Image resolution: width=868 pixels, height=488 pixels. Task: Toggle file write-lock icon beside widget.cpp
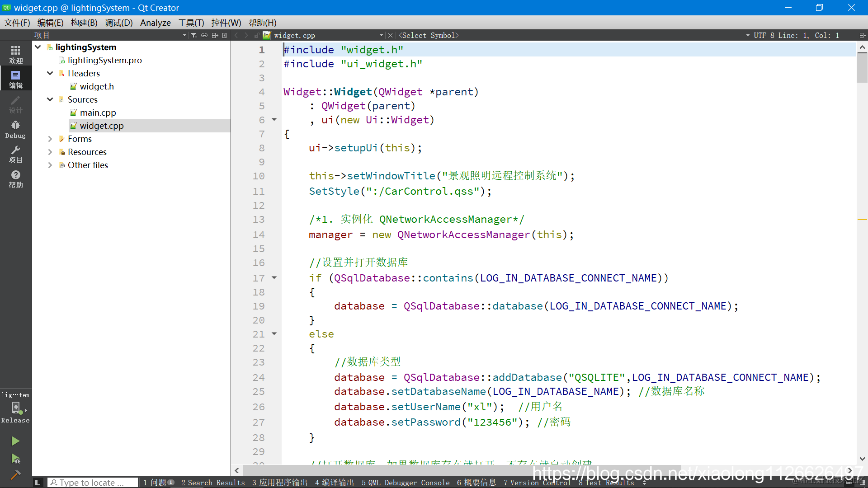coord(256,35)
